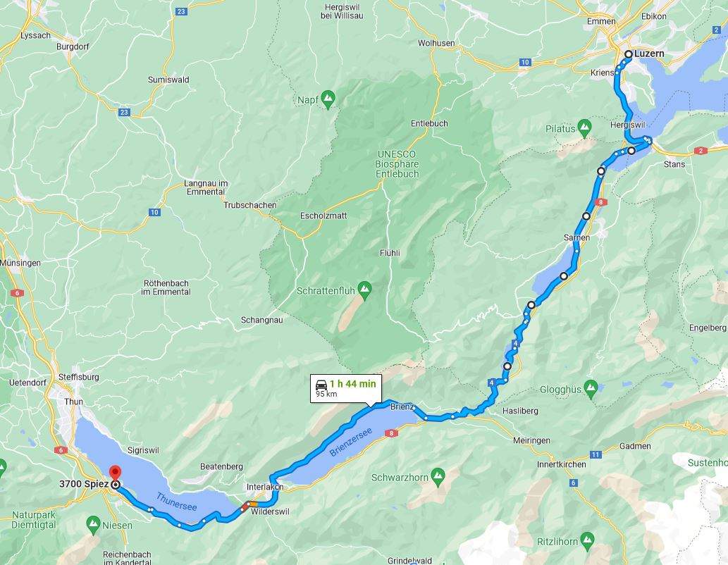Click the Thun city label

73,402
